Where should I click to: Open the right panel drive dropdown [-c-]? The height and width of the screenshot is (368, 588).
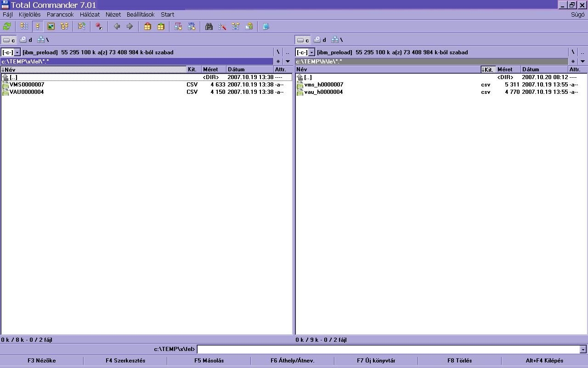pos(305,52)
